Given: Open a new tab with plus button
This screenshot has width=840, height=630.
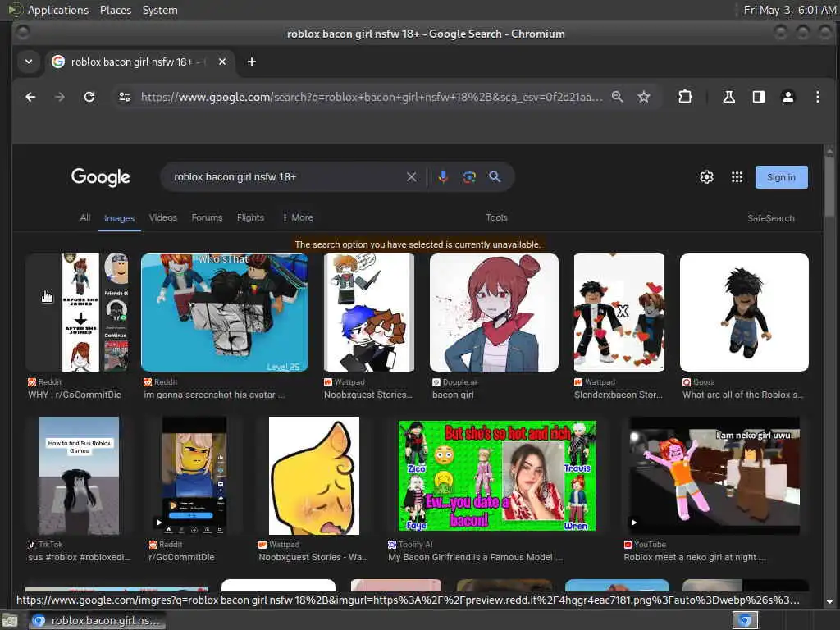Looking at the screenshot, I should tap(251, 62).
